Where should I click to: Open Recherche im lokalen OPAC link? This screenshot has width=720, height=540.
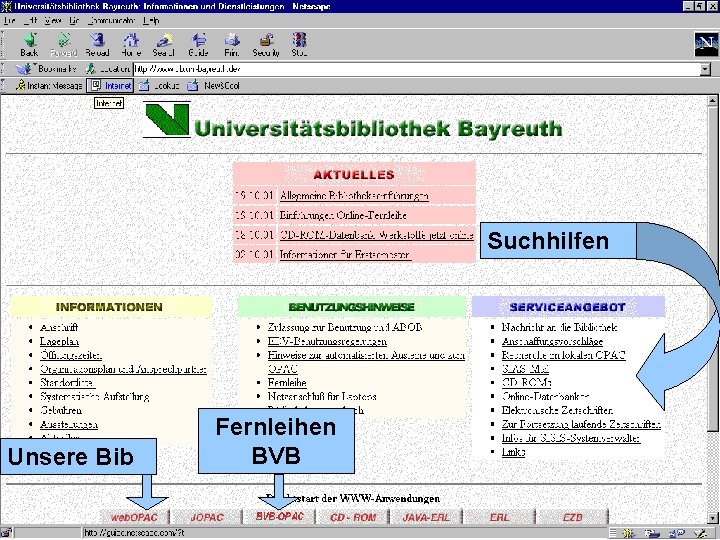(563, 355)
